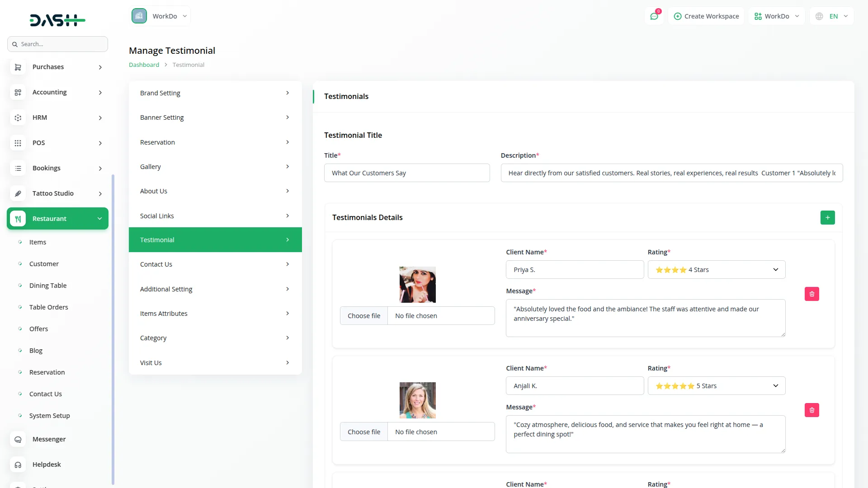
Task: Open the EN language dropdown
Action: (x=831, y=16)
